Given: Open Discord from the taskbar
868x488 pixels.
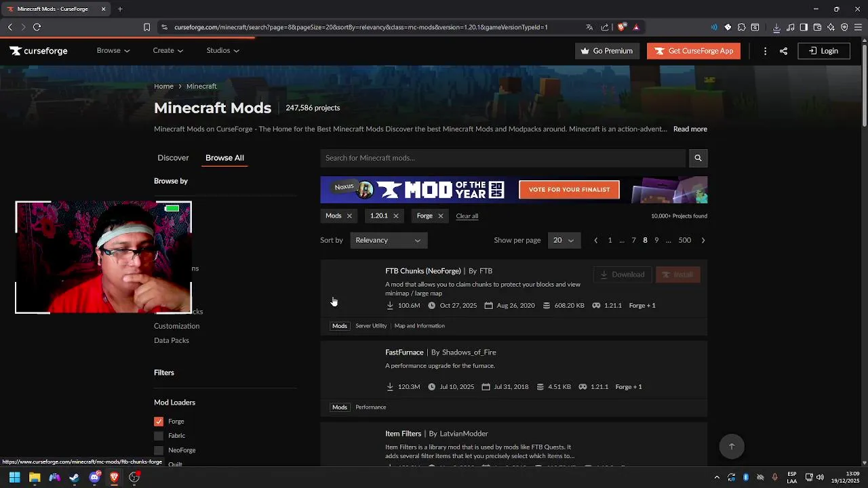Looking at the screenshot, I should [94, 477].
